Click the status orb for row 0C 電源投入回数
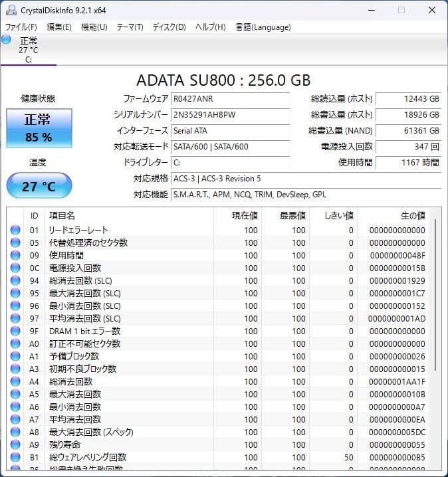The image size is (448, 477). (15, 268)
